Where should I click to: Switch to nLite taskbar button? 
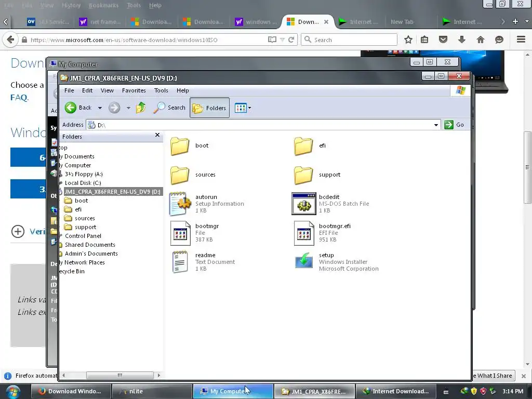(152, 391)
